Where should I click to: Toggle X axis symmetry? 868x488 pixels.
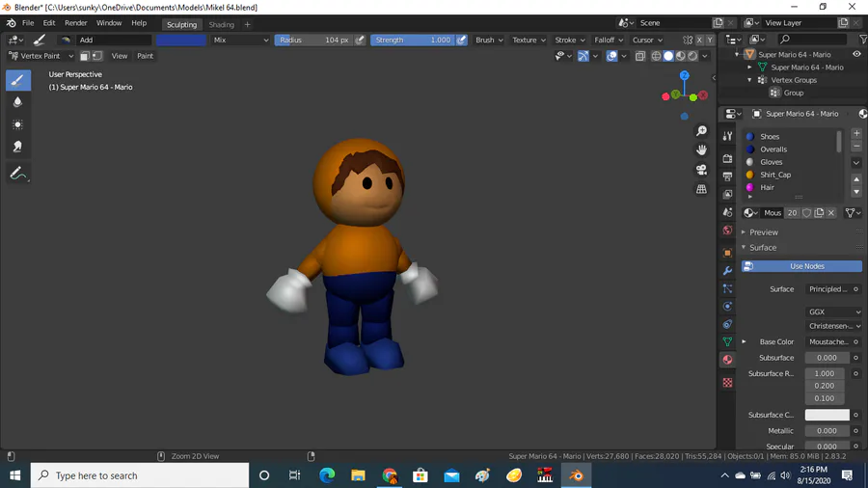(x=699, y=40)
